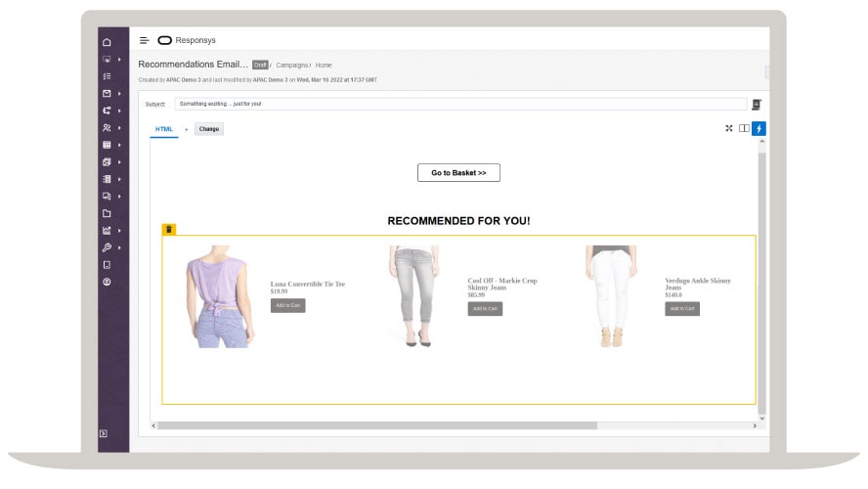This screenshot has width=868, height=489.
Task: Click the Cool Off - Markie Crop product name
Action: pyautogui.click(x=502, y=284)
